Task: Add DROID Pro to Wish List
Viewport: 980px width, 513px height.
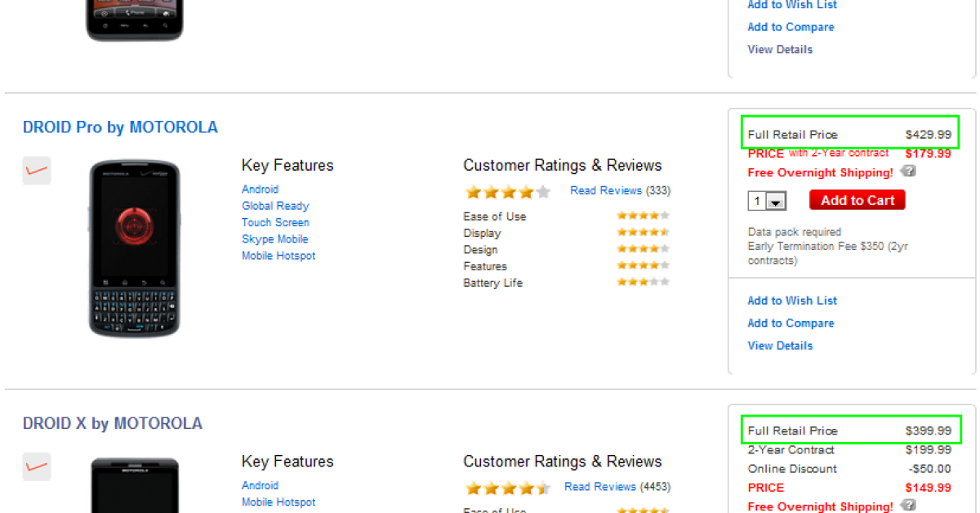Action: point(791,301)
